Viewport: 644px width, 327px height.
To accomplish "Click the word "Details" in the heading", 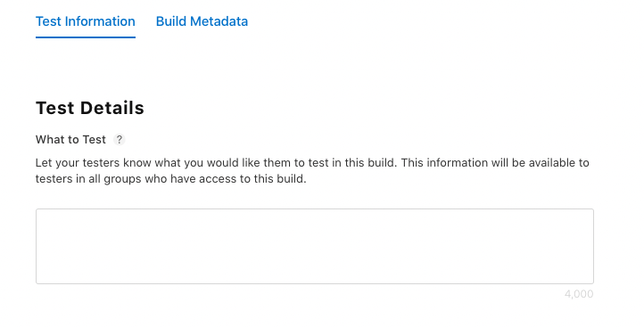I will point(112,108).
